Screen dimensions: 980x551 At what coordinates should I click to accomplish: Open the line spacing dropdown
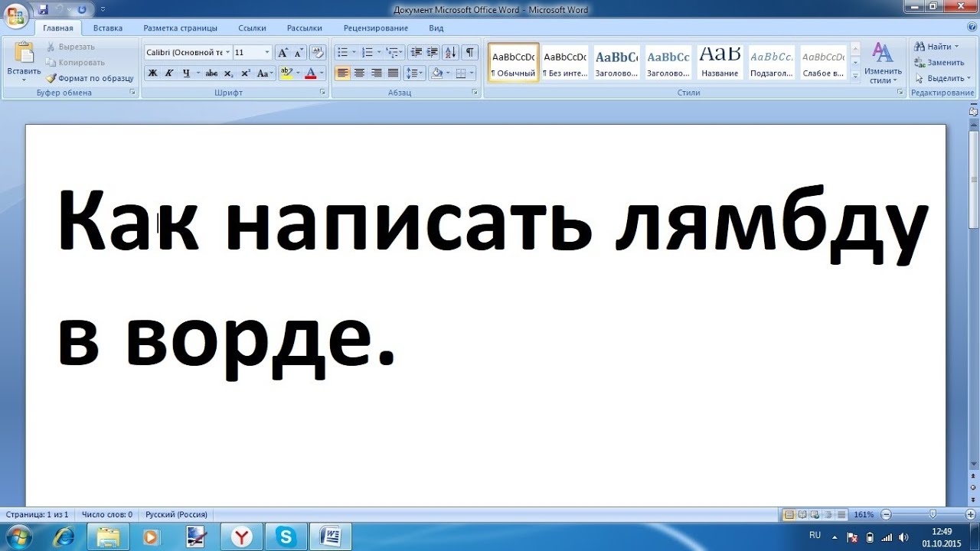tap(414, 73)
